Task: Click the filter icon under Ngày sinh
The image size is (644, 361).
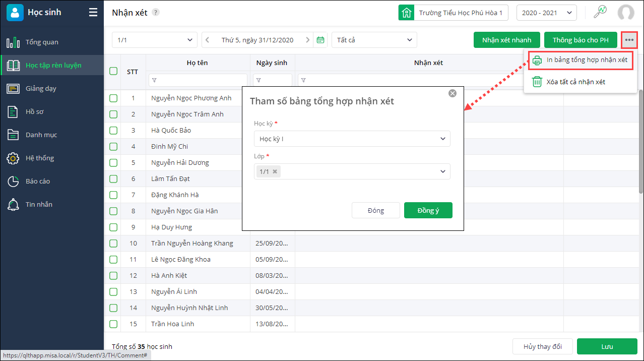Action: [x=259, y=80]
